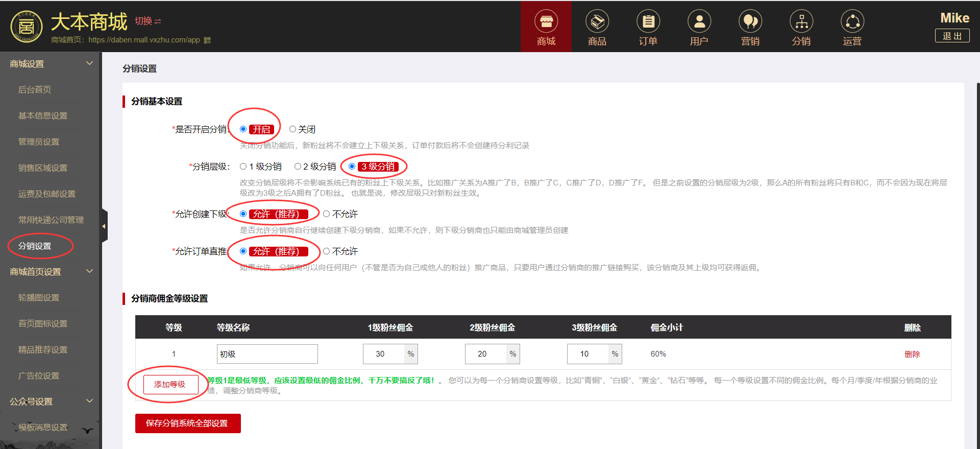Open 运费及包邮设置 in the sidebar
Viewport: 980px width, 449px height.
tap(47, 194)
